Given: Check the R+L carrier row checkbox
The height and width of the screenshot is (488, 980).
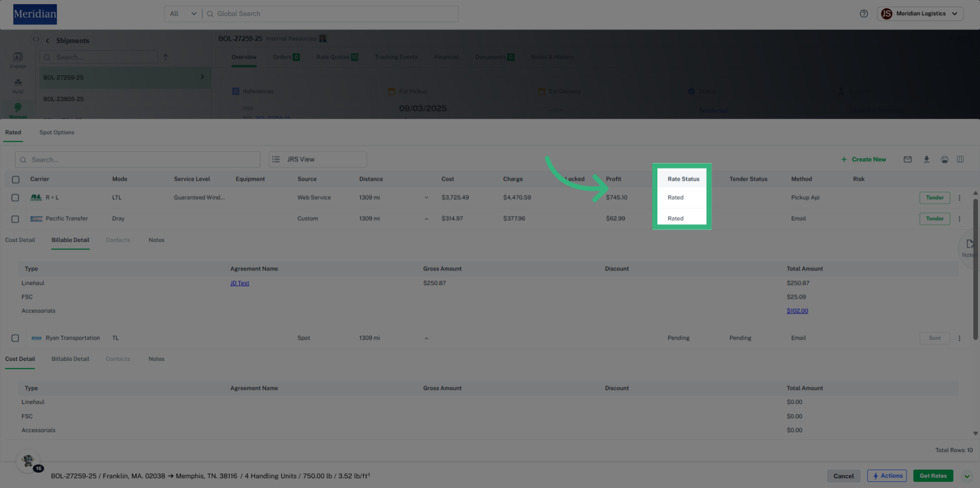Looking at the screenshot, I should tap(15, 198).
